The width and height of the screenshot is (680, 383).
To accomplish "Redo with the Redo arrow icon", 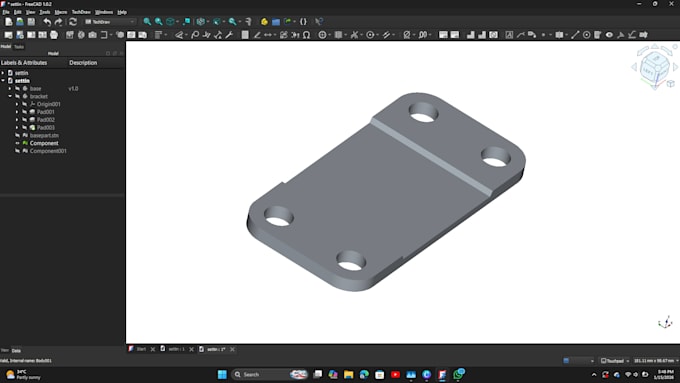I will click(x=58, y=22).
